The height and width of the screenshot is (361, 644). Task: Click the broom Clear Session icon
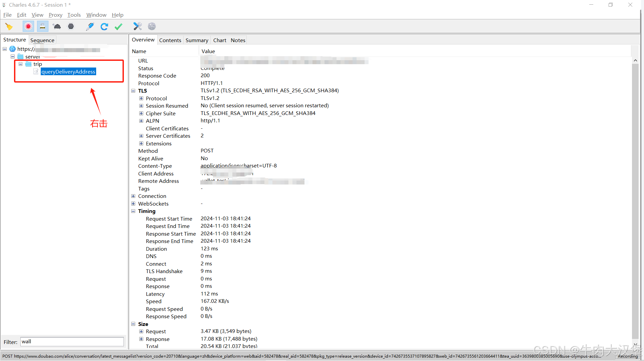9,26
